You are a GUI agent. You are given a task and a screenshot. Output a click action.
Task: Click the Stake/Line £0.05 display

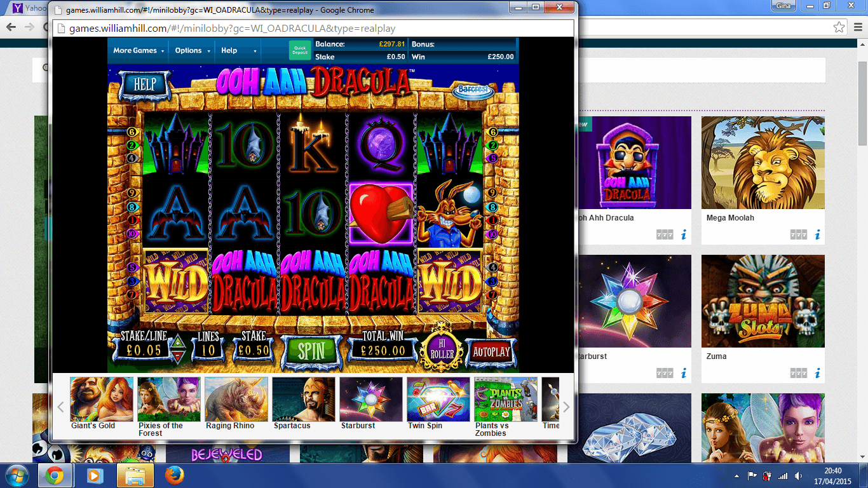click(x=145, y=350)
